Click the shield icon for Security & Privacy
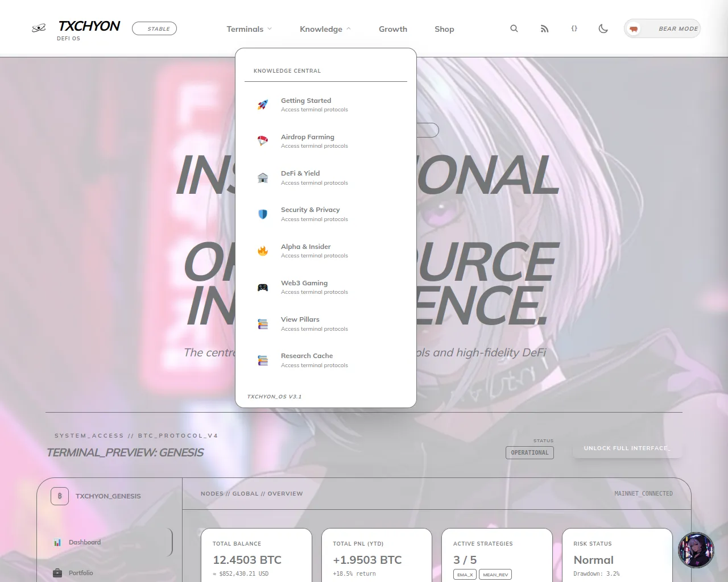The height and width of the screenshot is (582, 728). (x=263, y=214)
